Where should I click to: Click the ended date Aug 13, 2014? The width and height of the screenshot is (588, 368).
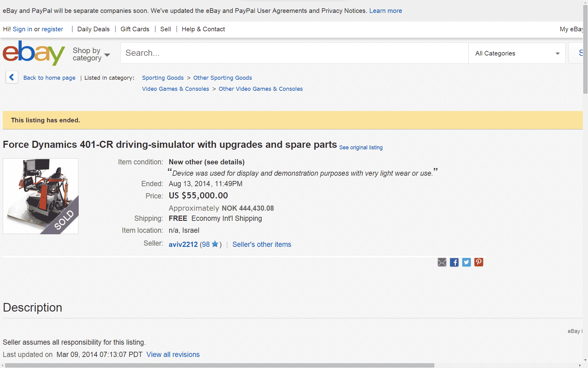pos(189,184)
